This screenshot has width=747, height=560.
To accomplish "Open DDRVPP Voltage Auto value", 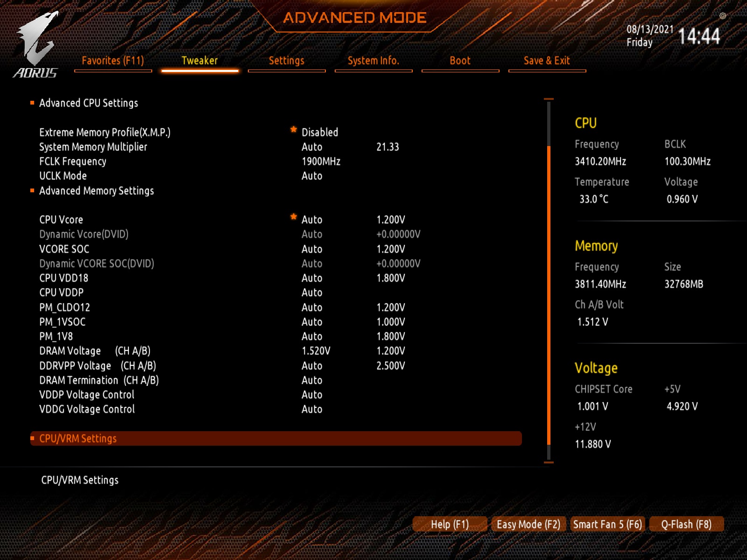I will (312, 365).
